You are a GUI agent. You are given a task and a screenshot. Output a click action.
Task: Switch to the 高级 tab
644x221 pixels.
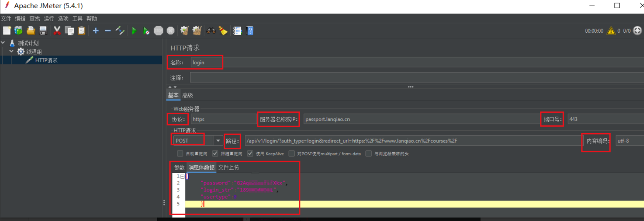coord(188,95)
